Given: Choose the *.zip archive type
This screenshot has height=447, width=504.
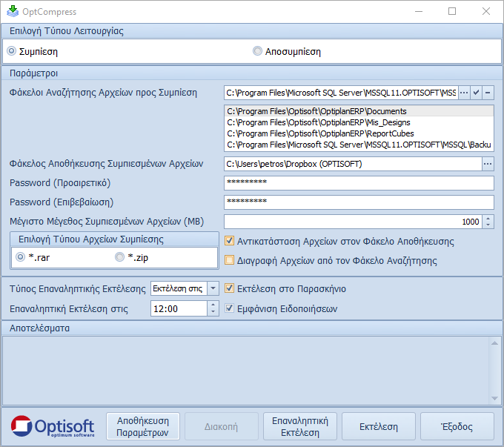Looking at the screenshot, I should click(119, 256).
